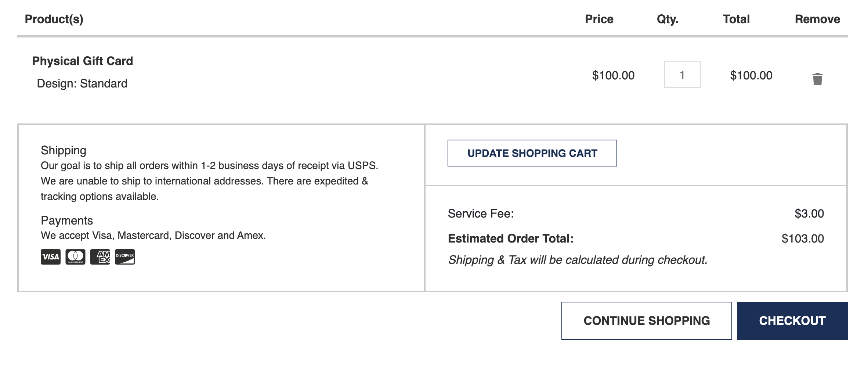
Task: Click the American Express icon
Action: (100, 257)
